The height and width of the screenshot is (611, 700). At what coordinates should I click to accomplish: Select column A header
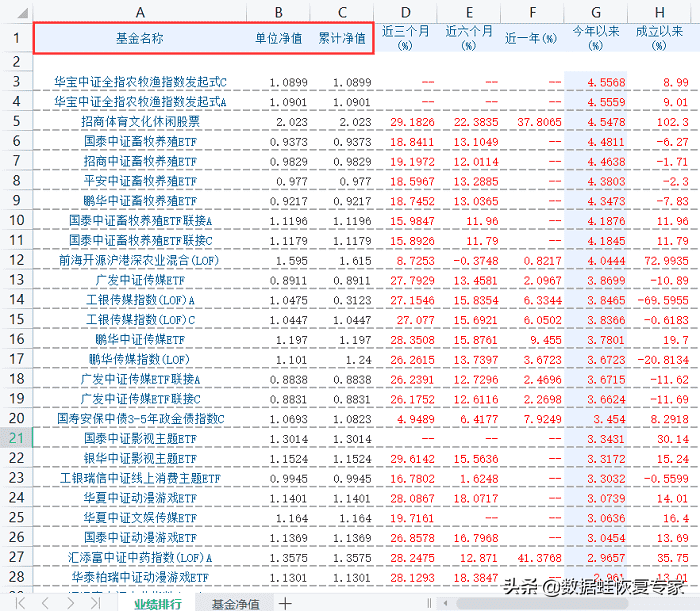[x=140, y=12]
